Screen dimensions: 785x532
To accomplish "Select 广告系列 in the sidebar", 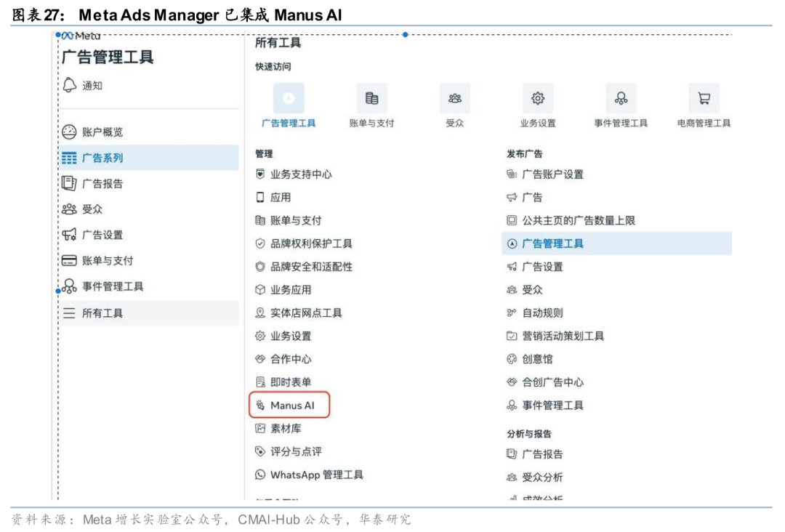I will click(x=102, y=158).
